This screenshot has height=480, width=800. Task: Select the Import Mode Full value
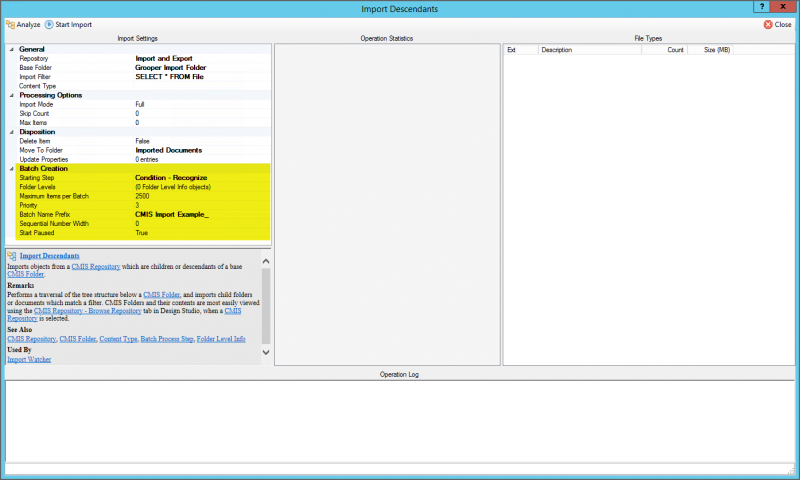pos(140,105)
